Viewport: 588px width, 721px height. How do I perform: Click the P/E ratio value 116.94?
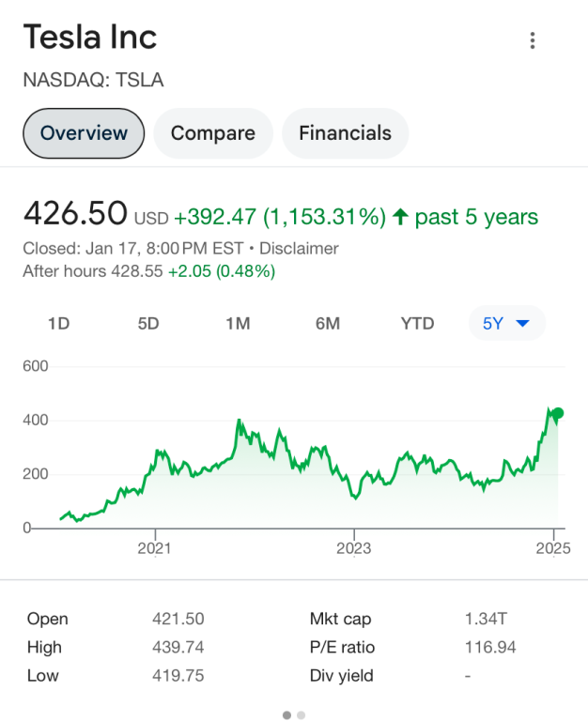[490, 647]
